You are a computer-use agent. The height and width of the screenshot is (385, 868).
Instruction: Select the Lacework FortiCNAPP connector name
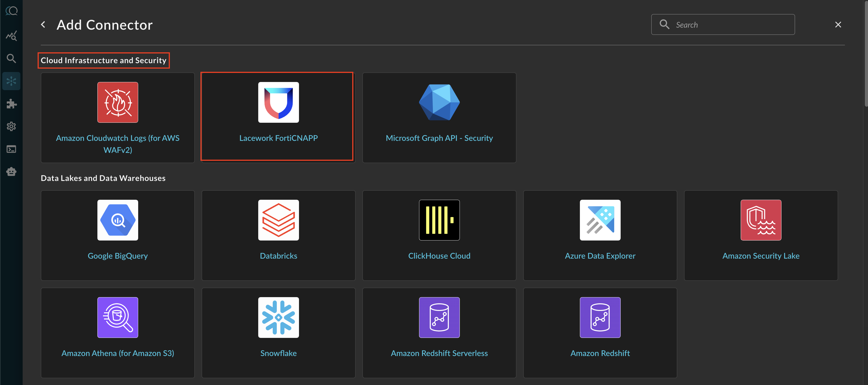tap(278, 138)
